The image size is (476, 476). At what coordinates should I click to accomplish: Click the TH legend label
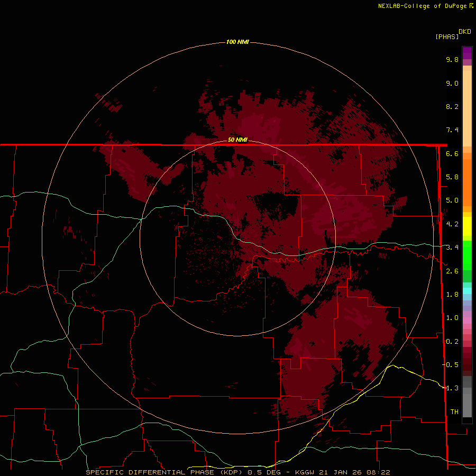(x=454, y=412)
